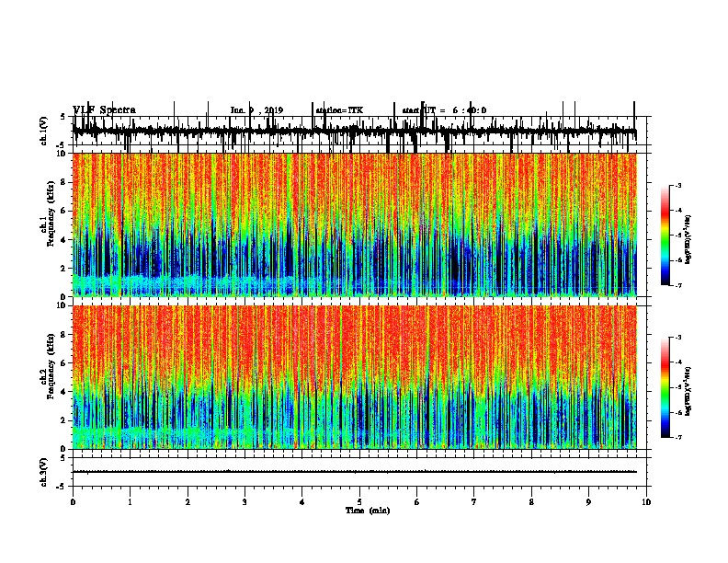Click the 6 kHz tick of ch.1 spectrogram

pyautogui.click(x=63, y=211)
